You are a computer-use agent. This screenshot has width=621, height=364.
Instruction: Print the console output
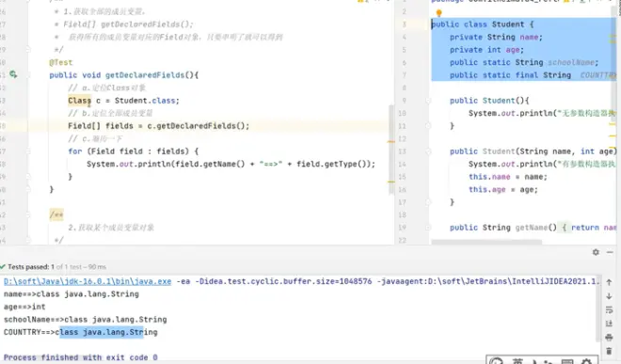609,338
